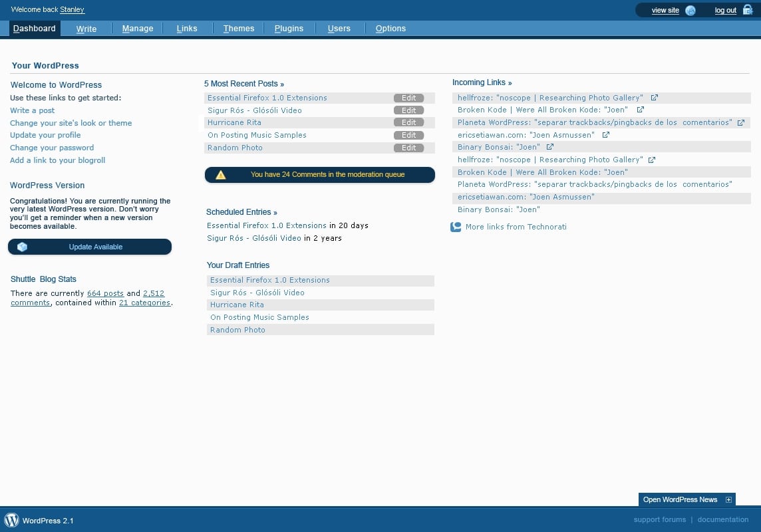Click Update your profile link
The height and width of the screenshot is (532, 761).
[x=45, y=135]
